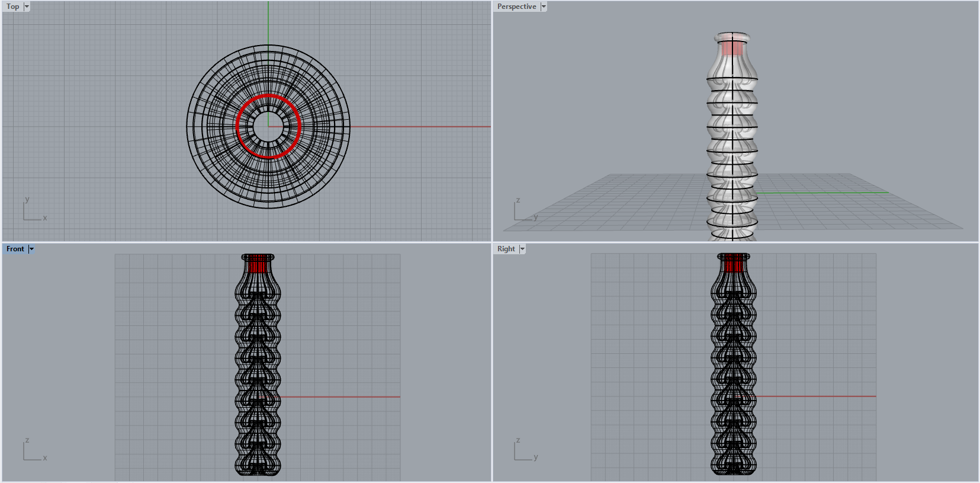Open the Top viewport dropdown arrow

[27, 7]
